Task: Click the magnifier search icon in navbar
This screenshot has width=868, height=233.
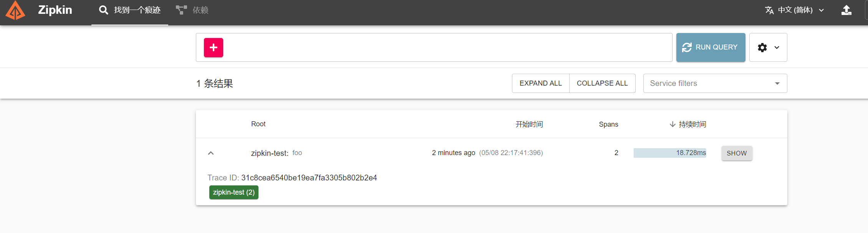Action: click(103, 10)
